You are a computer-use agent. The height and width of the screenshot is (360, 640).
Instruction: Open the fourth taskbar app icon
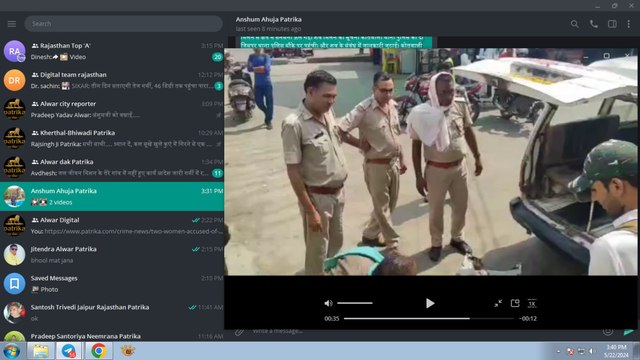[128, 351]
